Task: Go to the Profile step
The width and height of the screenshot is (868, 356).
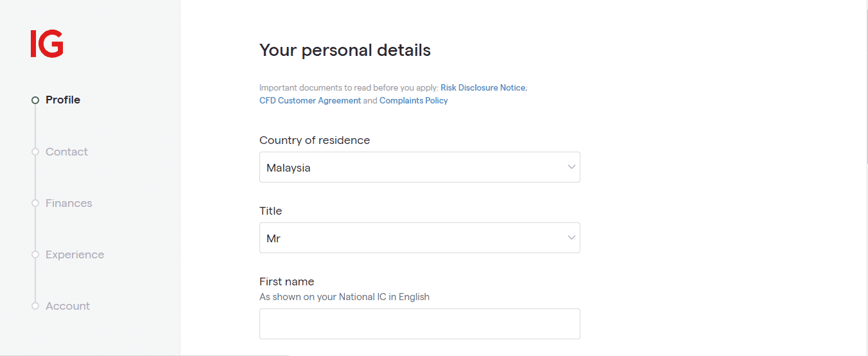Action: point(63,100)
